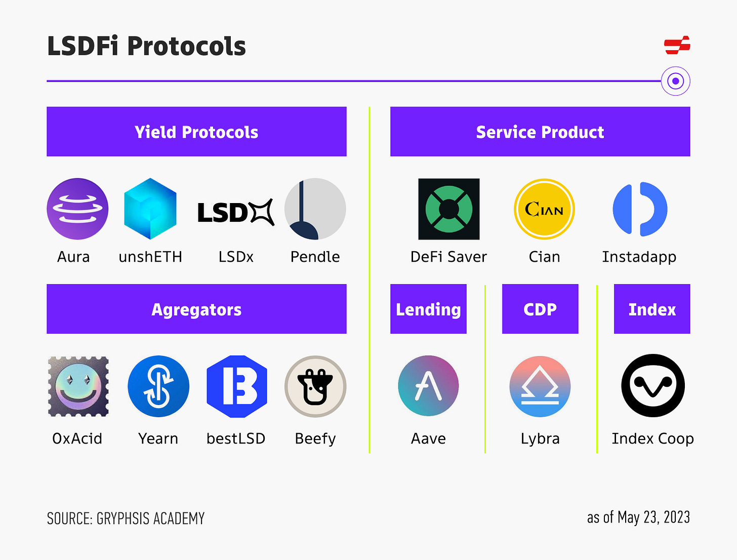
Task: Select the CDP category label
Action: (x=540, y=309)
